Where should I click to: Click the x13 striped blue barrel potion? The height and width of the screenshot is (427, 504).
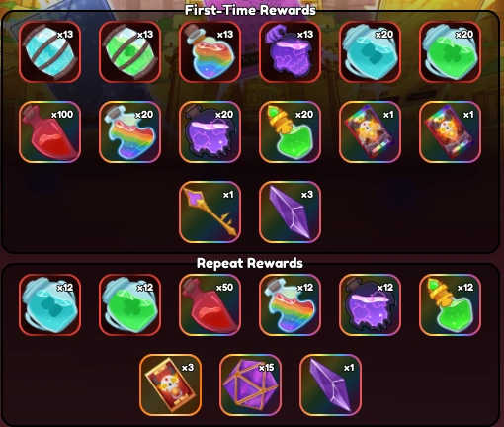pos(49,52)
